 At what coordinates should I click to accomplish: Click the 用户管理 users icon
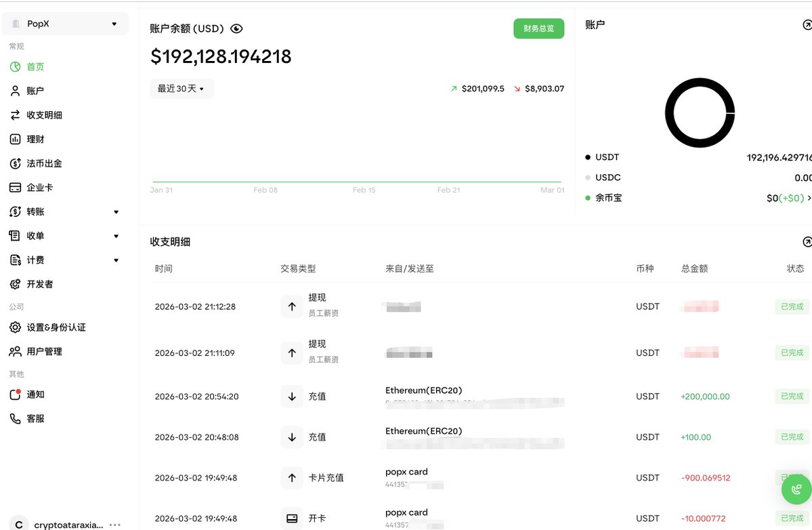[15, 351]
